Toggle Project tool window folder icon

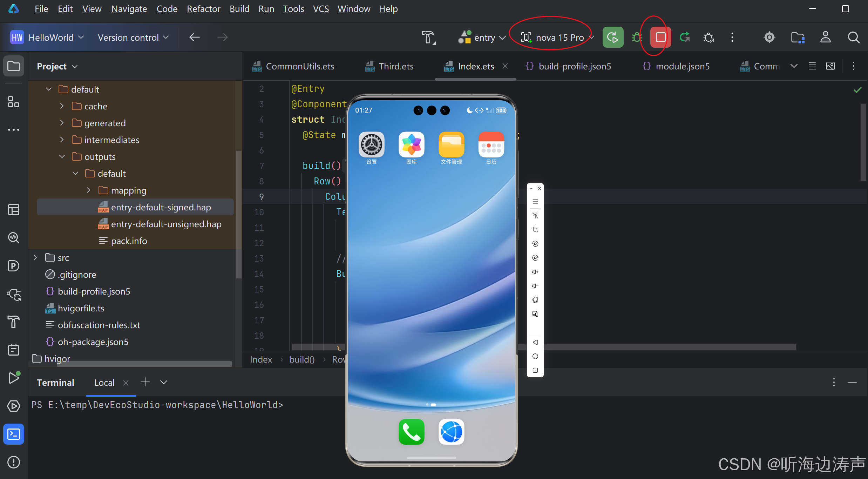[x=14, y=66]
